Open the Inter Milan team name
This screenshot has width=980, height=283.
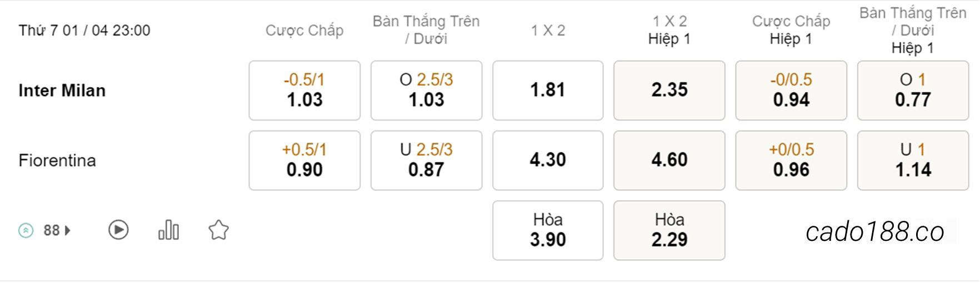62,90
